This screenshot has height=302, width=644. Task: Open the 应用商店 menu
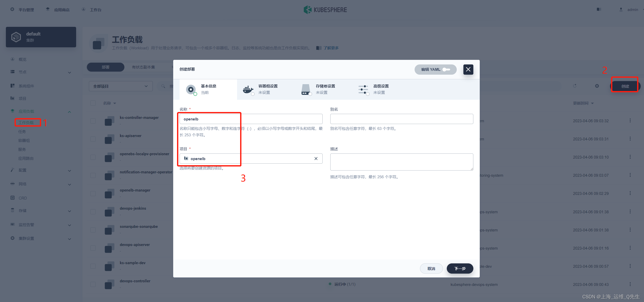click(58, 10)
